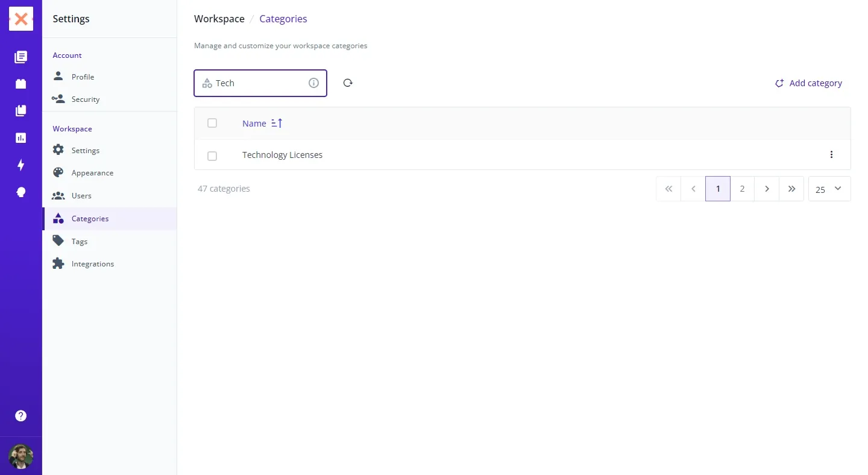
Task: Click the info icon in search box
Action: tap(313, 83)
